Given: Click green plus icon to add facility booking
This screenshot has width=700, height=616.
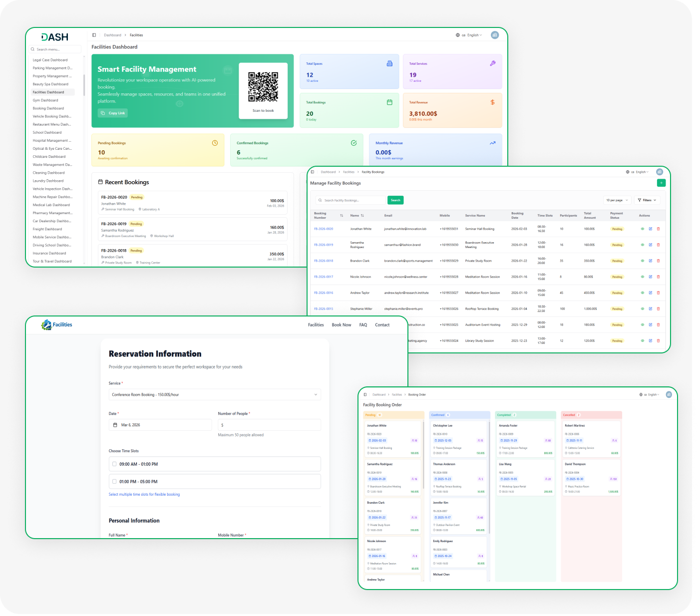Looking at the screenshot, I should coord(661,183).
